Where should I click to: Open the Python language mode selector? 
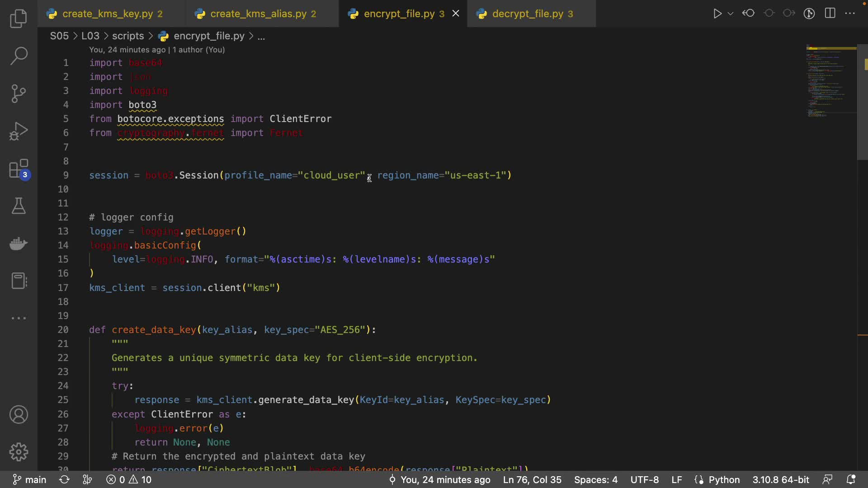pyautogui.click(x=724, y=479)
